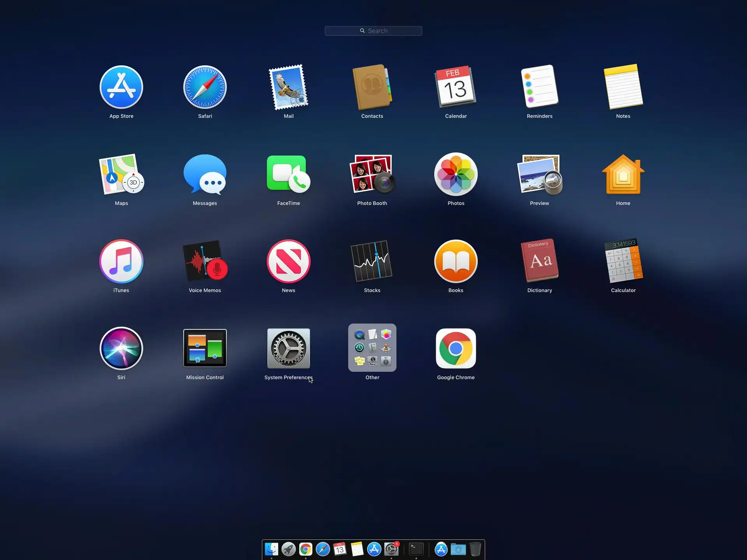747x560 pixels.
Task: Click the Launchpad rocket in Dock
Action: (x=289, y=549)
